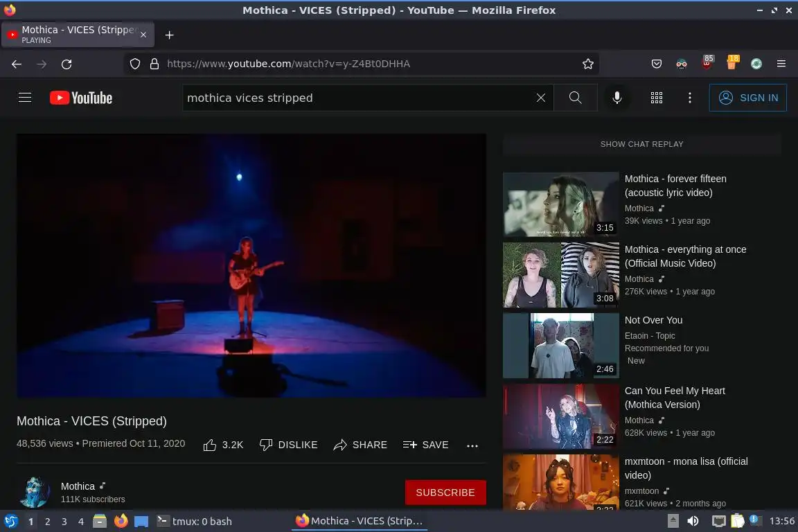The image size is (798, 532).
Task: Open tracking protection shield icon
Action: tap(135, 64)
